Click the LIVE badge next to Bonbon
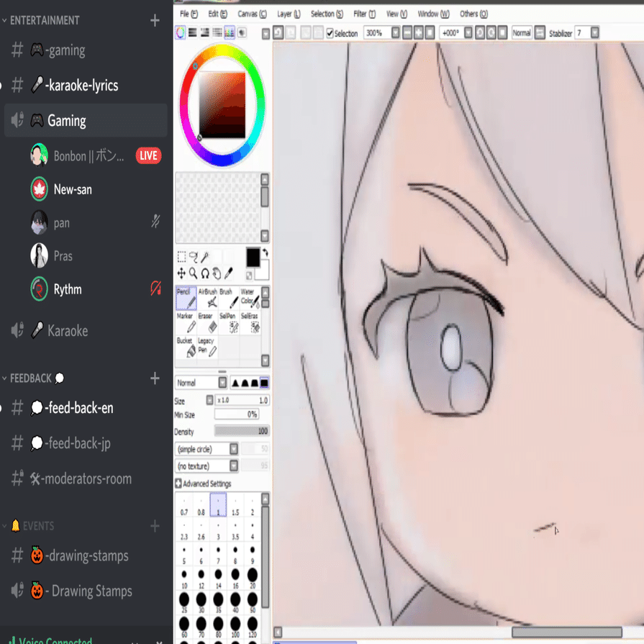 tap(148, 155)
